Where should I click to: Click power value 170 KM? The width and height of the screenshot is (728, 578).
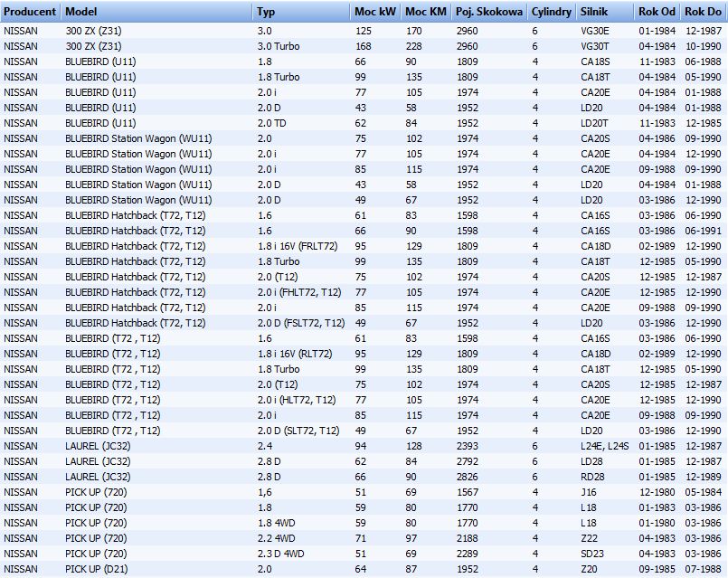pyautogui.click(x=413, y=31)
